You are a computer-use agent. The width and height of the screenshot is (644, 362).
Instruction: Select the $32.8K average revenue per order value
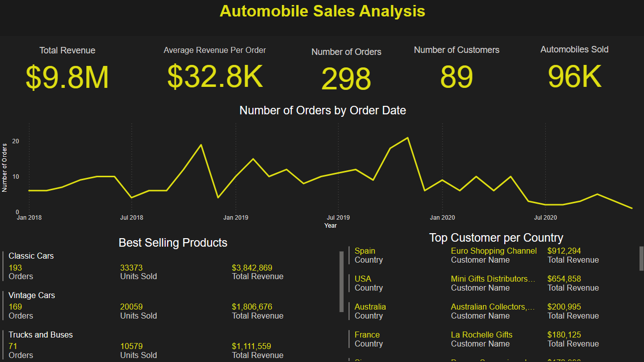215,76
